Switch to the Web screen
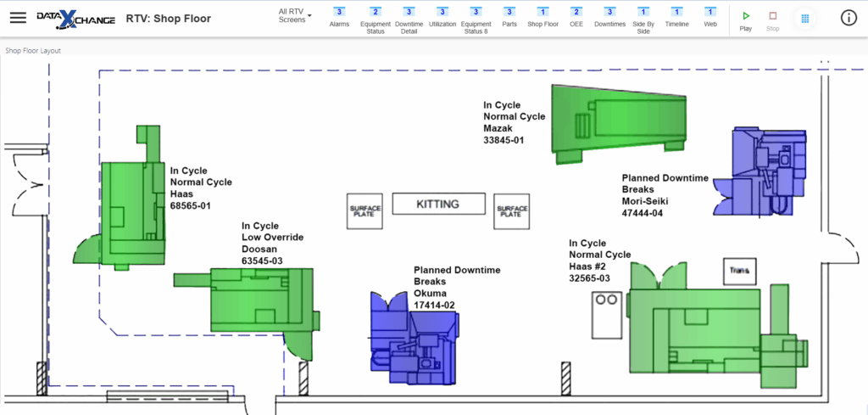868x415 pixels. point(710,18)
